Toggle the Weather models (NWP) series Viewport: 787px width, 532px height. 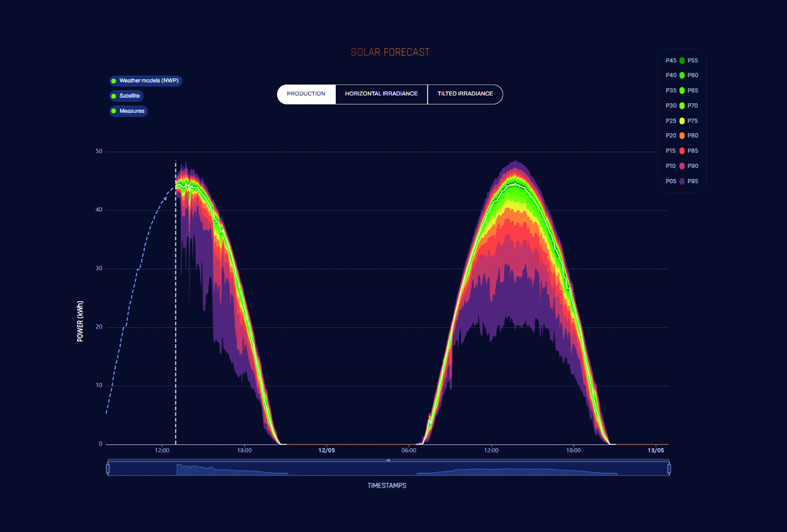coord(145,81)
